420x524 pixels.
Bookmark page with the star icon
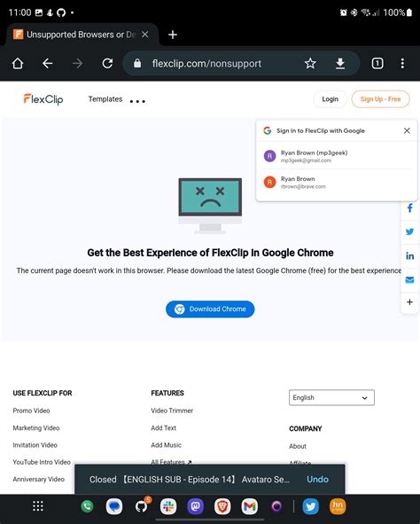coord(310,63)
